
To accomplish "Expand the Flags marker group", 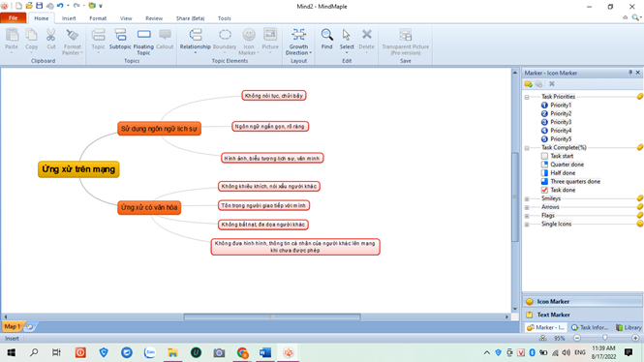I will [527, 216].
